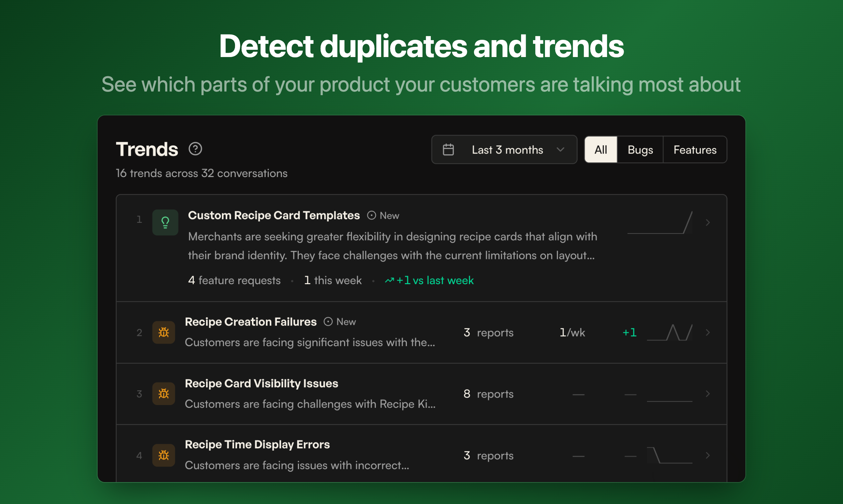Viewport: 843px width, 504px height.
Task: Click the New badge icon on Recipe Creation Failures
Action: [328, 322]
